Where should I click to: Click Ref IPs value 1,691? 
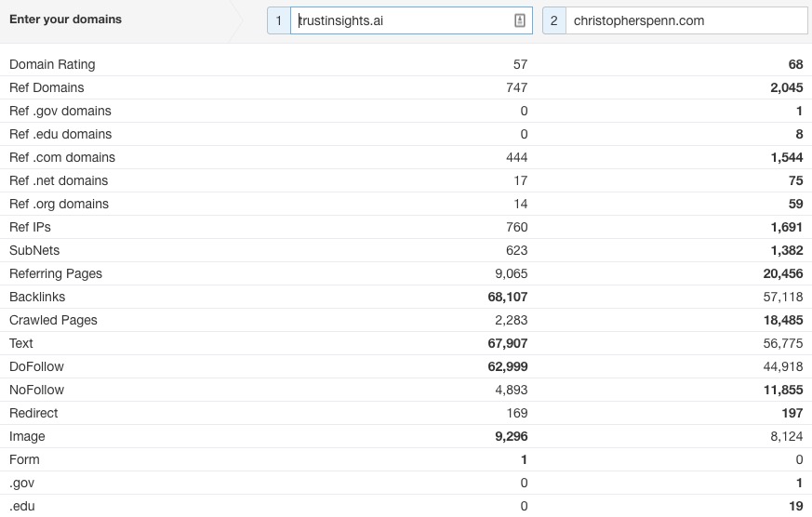pos(787,227)
